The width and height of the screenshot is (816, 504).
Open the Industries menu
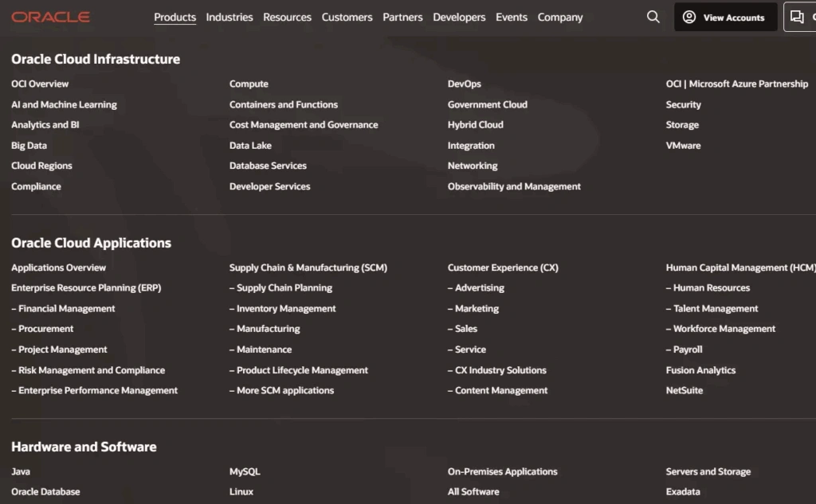click(229, 17)
